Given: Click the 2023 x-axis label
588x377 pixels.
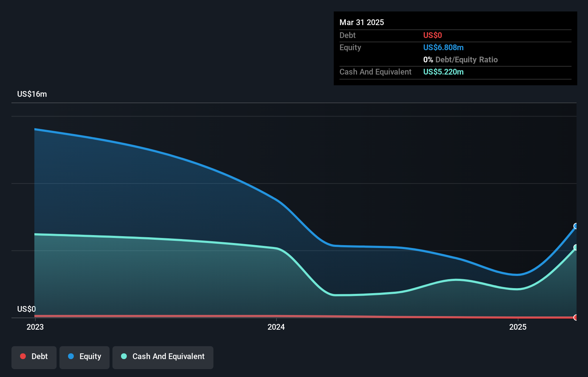Looking at the screenshot, I should tap(35, 327).
